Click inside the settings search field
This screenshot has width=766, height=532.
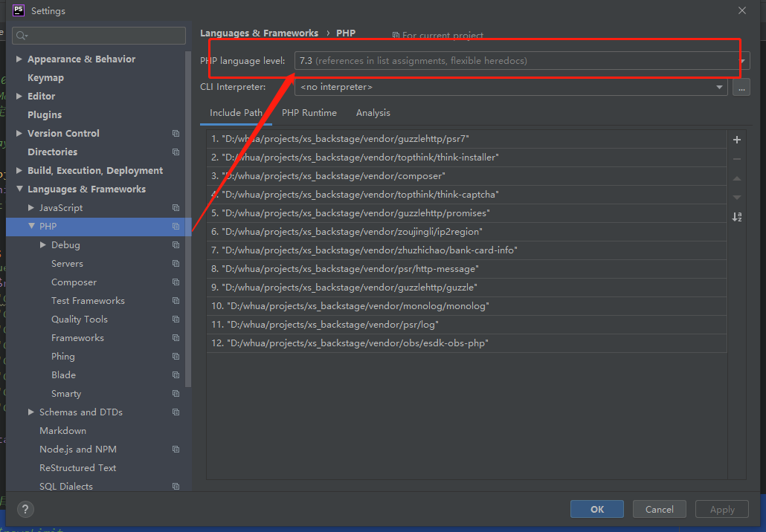pos(98,35)
